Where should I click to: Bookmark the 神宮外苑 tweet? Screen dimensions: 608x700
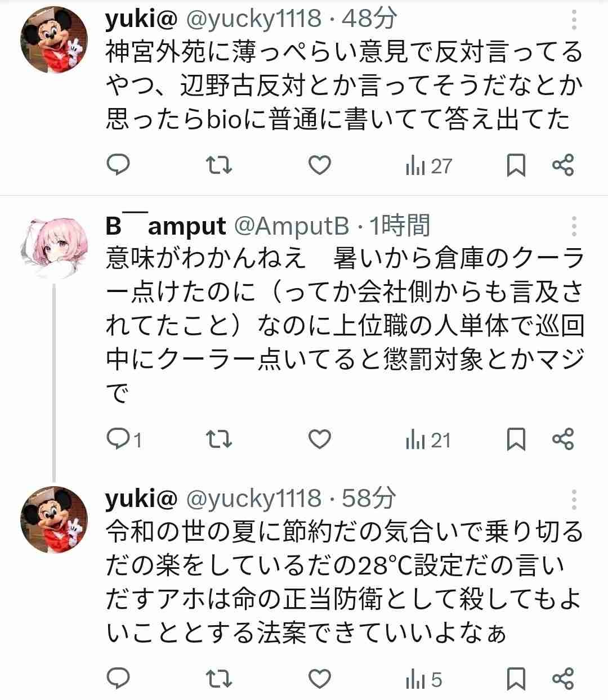516,165
